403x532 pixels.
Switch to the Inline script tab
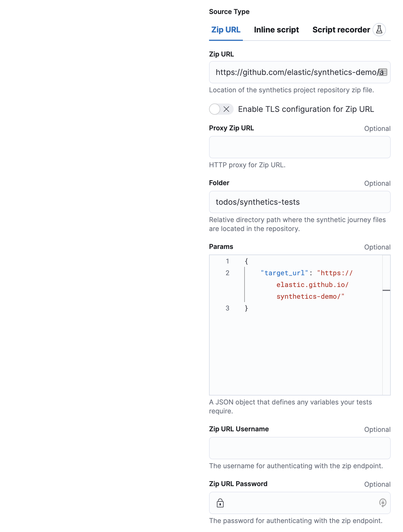click(x=276, y=29)
